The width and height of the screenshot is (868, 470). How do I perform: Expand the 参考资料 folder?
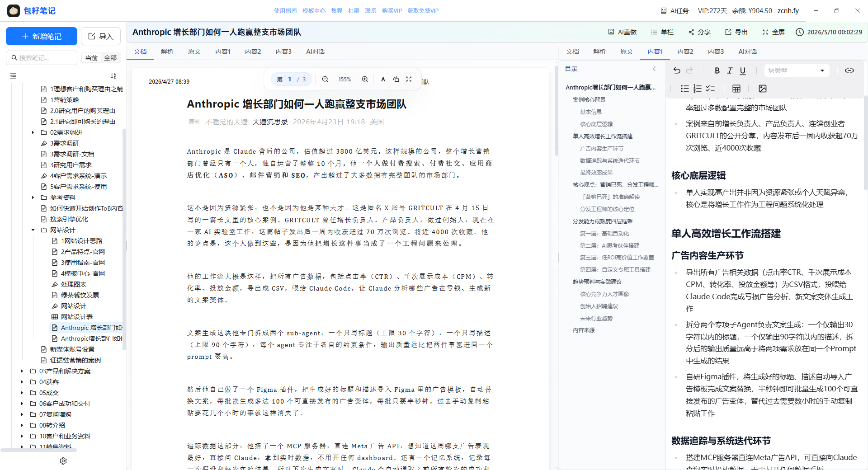click(x=33, y=197)
